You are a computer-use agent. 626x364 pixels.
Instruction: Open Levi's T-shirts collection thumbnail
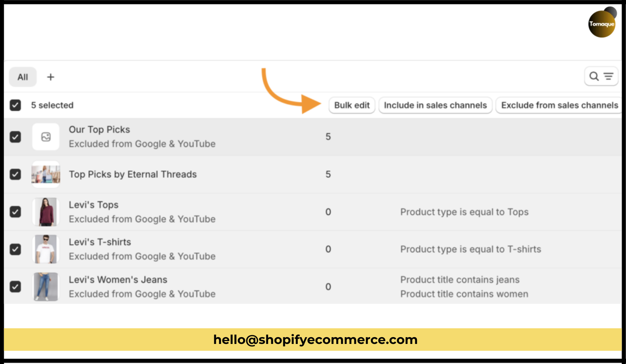click(x=46, y=249)
